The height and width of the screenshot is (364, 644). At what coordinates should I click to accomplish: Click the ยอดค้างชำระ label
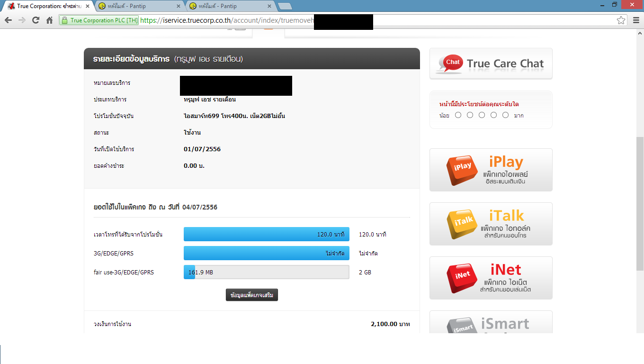point(109,166)
